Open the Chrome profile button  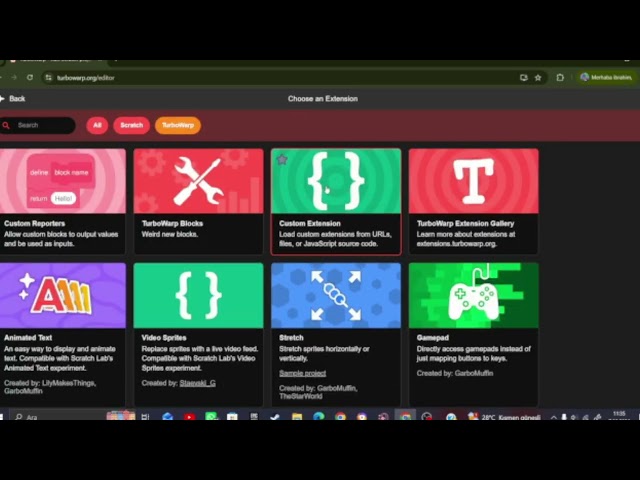click(x=607, y=78)
